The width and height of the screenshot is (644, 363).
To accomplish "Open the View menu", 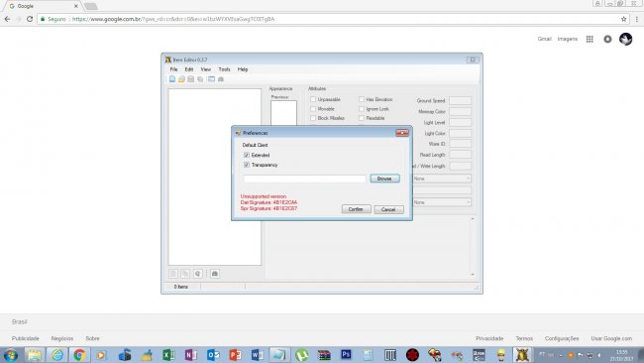I will tap(206, 69).
